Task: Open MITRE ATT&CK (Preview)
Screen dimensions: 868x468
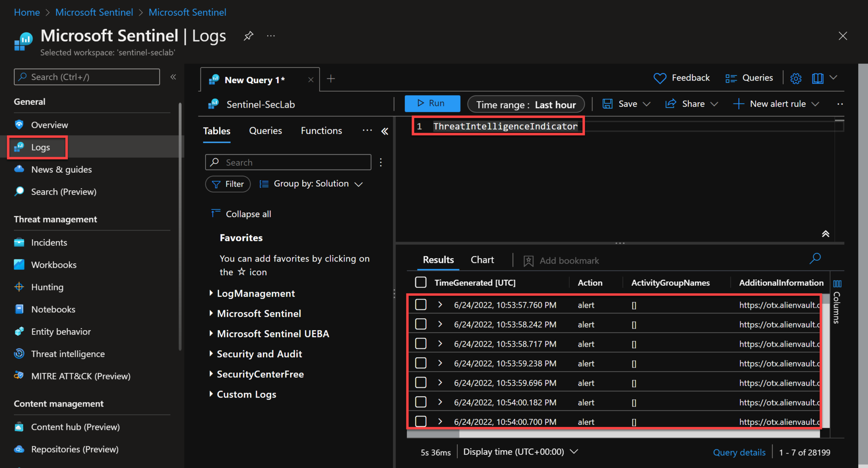Action: (x=81, y=376)
